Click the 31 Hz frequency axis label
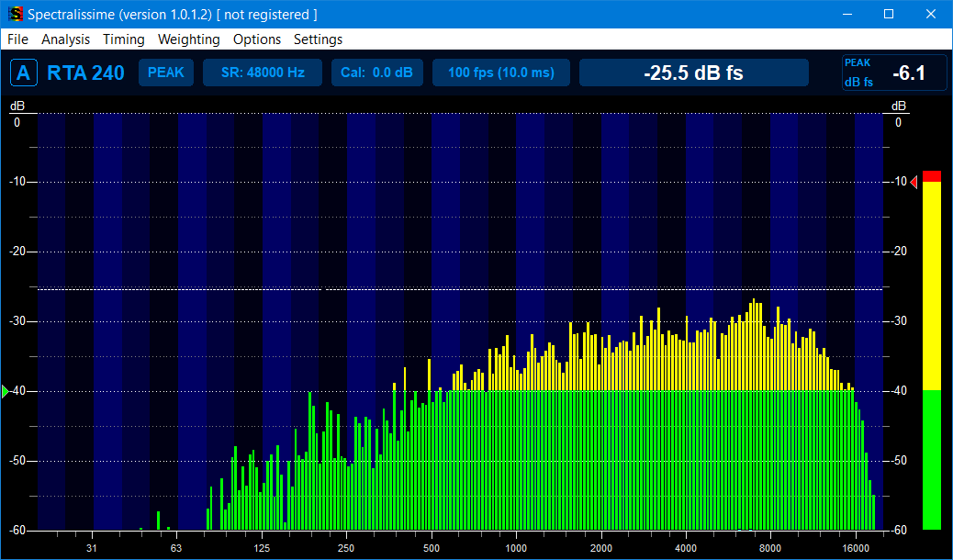 (x=92, y=548)
